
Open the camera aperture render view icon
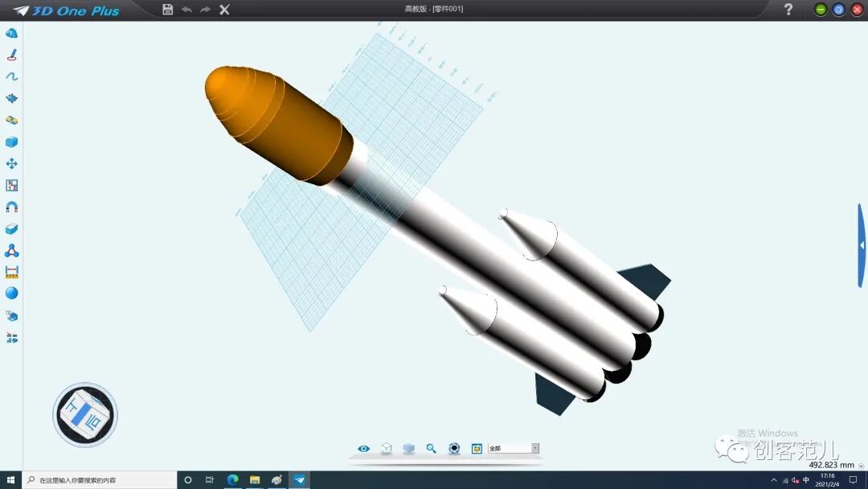[x=454, y=448]
